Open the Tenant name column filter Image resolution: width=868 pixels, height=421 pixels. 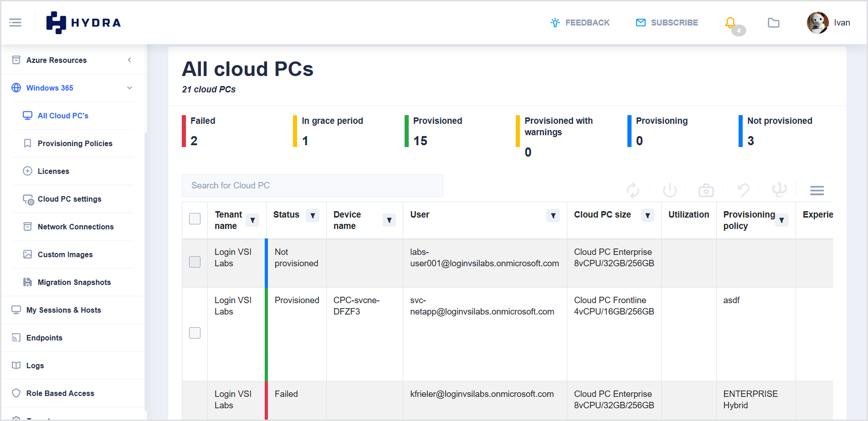(252, 220)
